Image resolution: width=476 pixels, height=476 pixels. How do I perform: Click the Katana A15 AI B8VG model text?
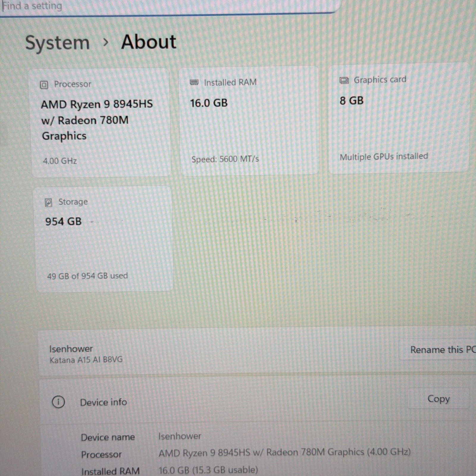[x=86, y=360]
